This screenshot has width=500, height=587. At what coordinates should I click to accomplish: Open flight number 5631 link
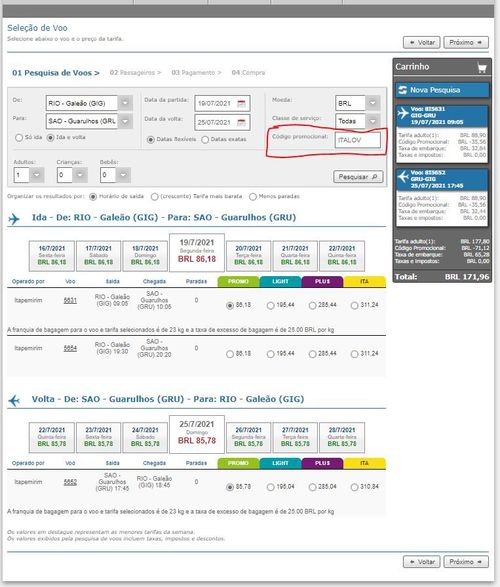pos(70,300)
